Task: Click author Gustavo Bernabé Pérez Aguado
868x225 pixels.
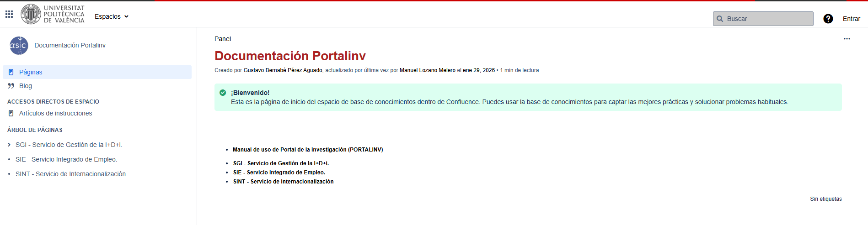Action: [283, 70]
